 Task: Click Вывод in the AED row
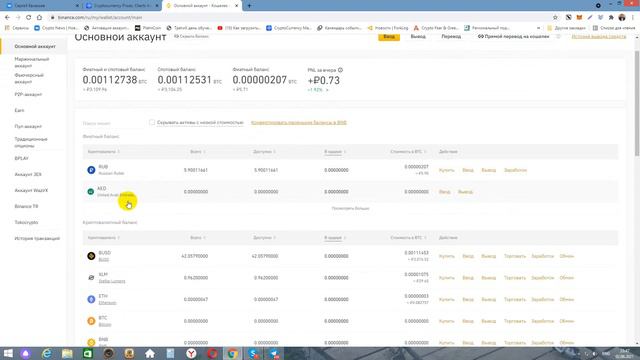465,191
